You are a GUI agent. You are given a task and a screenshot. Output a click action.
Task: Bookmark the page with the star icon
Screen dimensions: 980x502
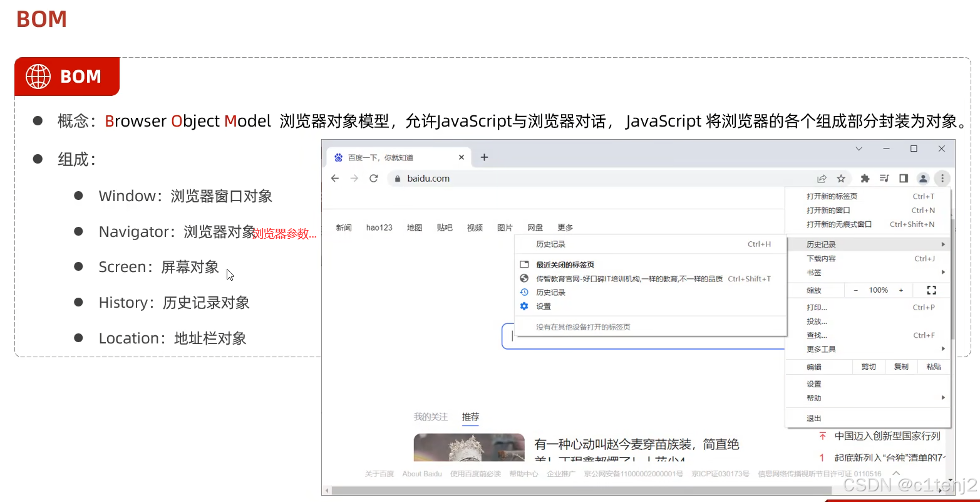click(x=841, y=178)
